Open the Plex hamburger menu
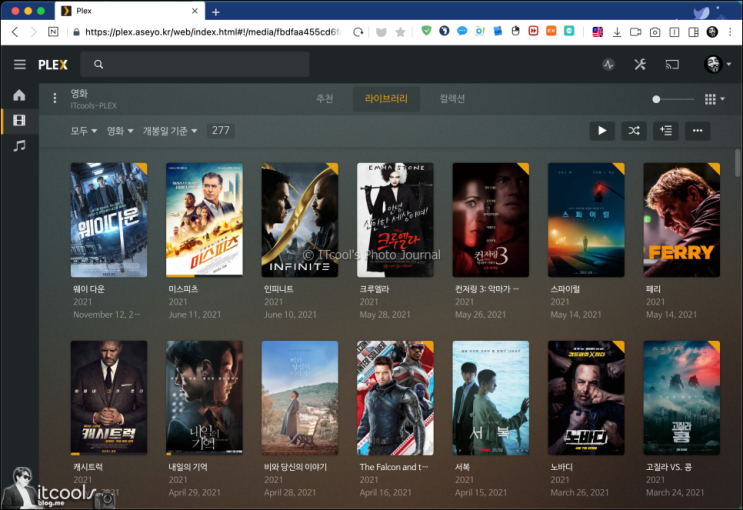The width and height of the screenshot is (743, 510). tap(19, 64)
